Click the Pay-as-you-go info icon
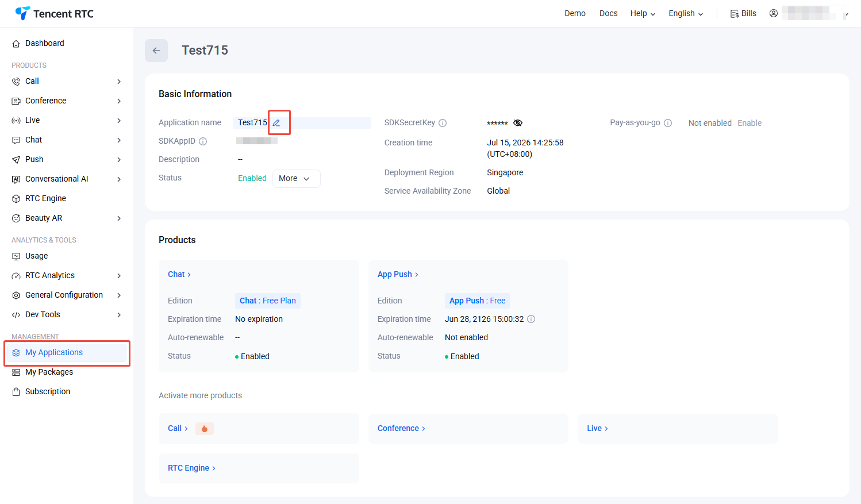 pos(668,123)
